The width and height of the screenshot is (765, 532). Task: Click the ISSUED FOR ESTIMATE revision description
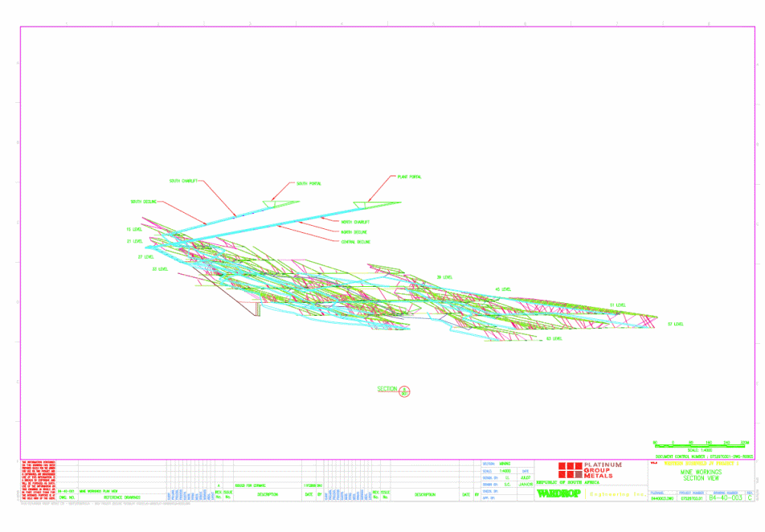click(x=250, y=486)
